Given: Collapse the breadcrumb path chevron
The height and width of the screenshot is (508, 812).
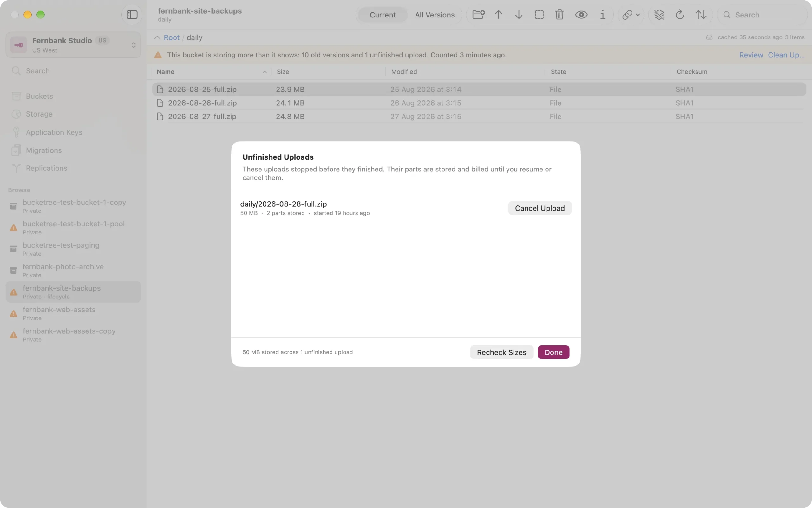Looking at the screenshot, I should (157, 37).
